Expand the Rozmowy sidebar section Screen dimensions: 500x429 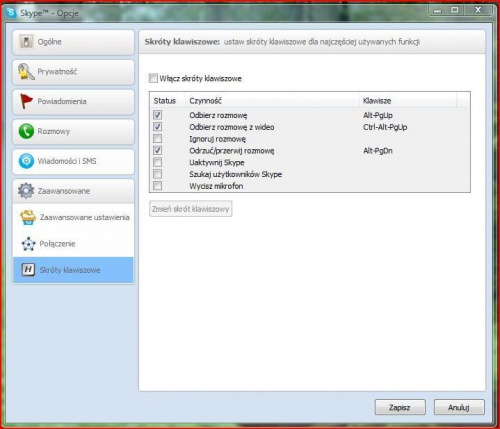click(x=73, y=131)
